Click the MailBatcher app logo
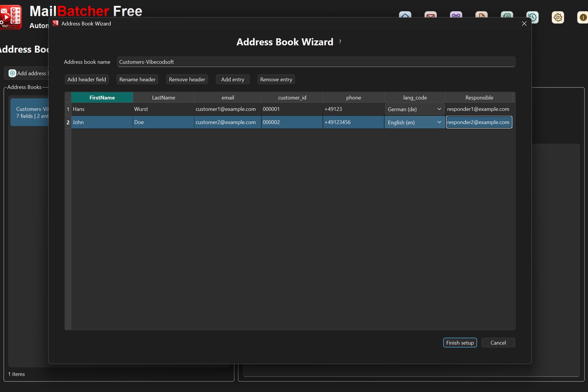Viewport: 588px width, 392px height. (11, 17)
